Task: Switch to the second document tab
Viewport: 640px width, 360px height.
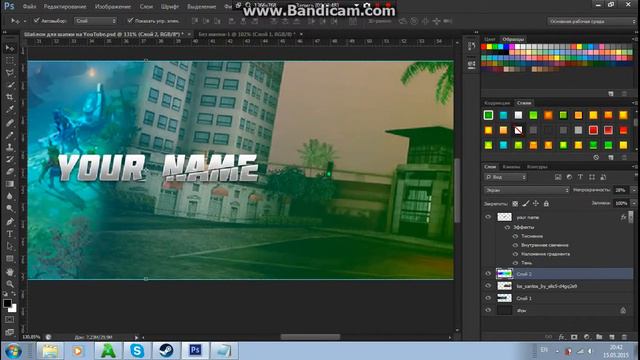Action: (247, 34)
